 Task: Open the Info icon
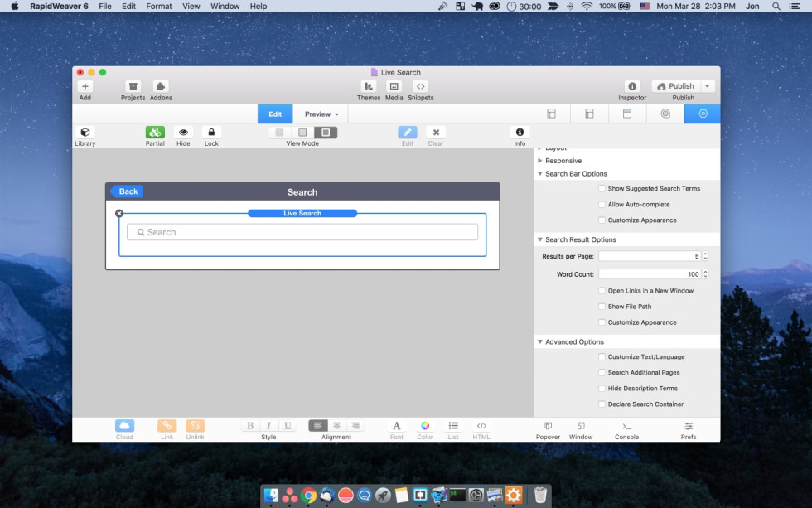coord(520,133)
